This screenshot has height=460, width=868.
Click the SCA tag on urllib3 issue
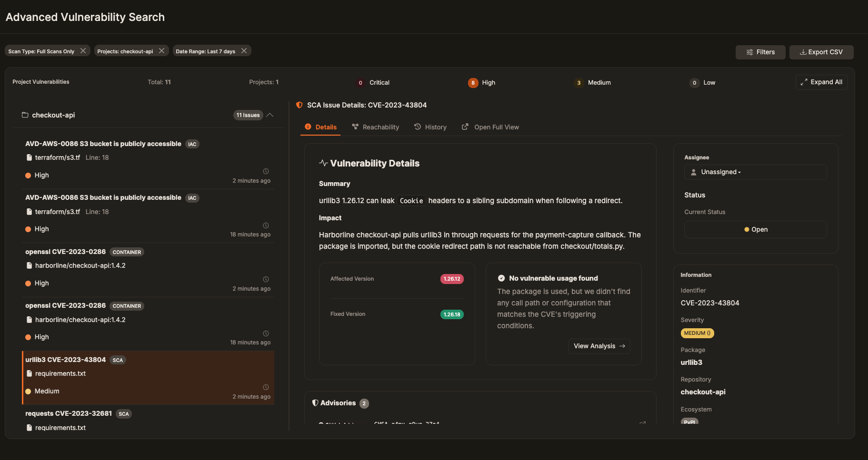point(118,360)
